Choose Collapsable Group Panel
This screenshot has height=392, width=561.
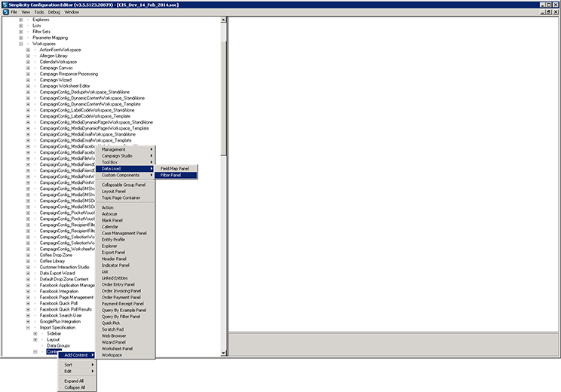click(125, 185)
